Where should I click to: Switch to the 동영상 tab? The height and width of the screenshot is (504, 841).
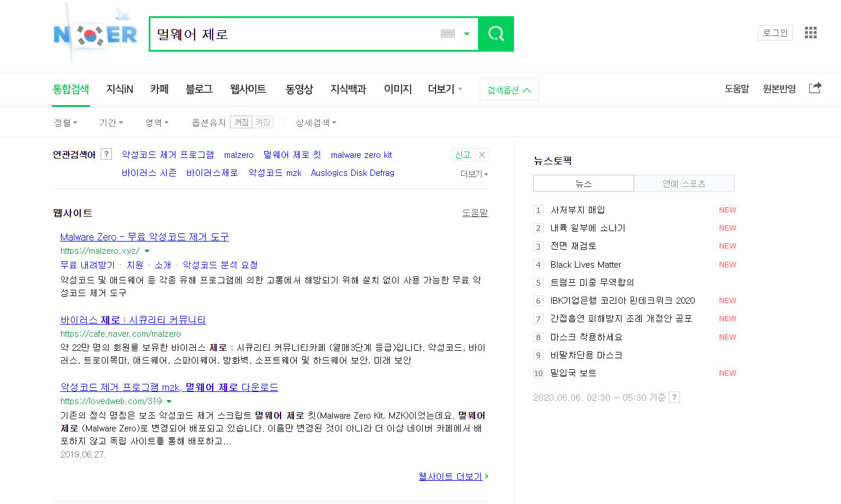click(x=299, y=89)
